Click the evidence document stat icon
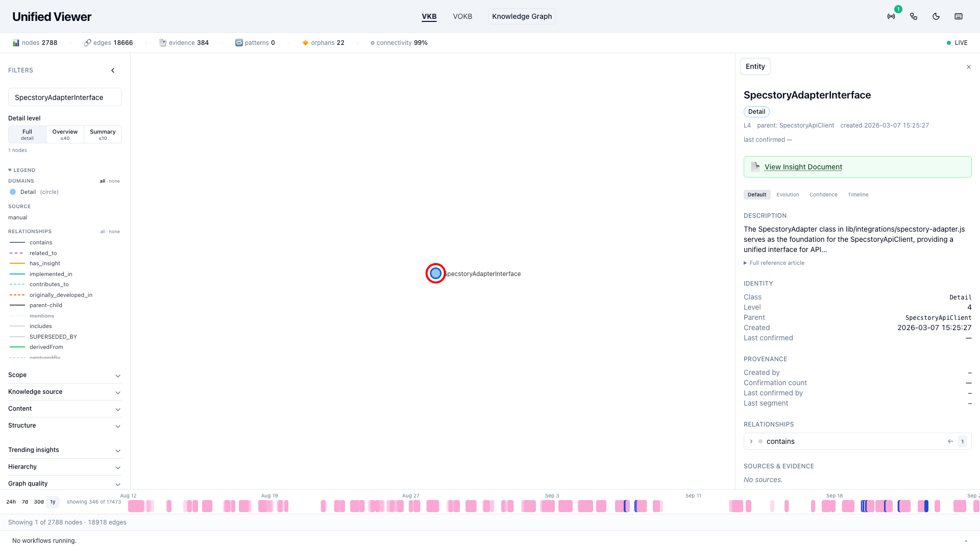Image resolution: width=980 pixels, height=551 pixels. 163,43
